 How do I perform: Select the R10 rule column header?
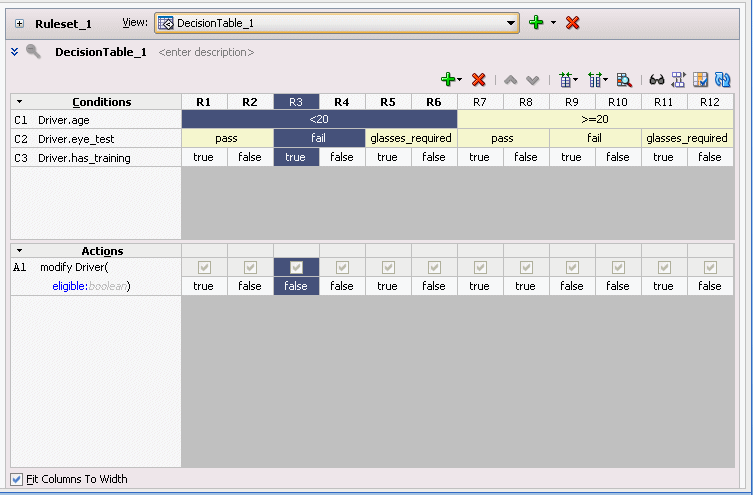(x=618, y=102)
